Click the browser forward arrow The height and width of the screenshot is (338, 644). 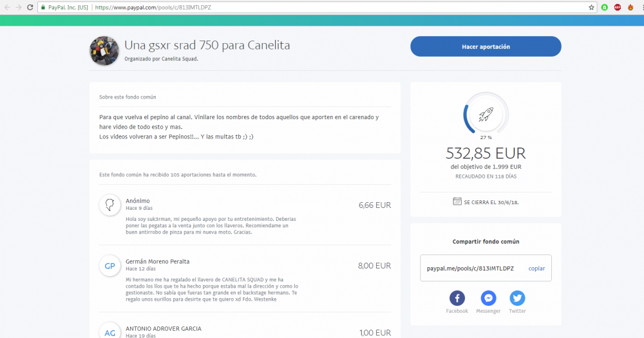click(19, 7)
